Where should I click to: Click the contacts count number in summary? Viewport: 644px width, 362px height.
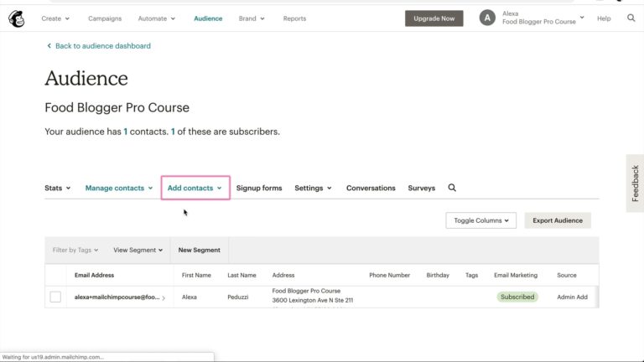125,132
